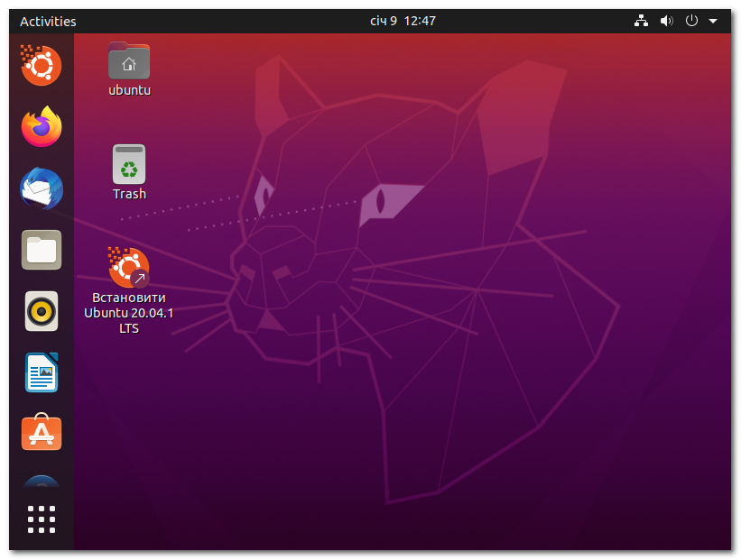
Task: Open Firefox from the dock
Action: [x=41, y=127]
